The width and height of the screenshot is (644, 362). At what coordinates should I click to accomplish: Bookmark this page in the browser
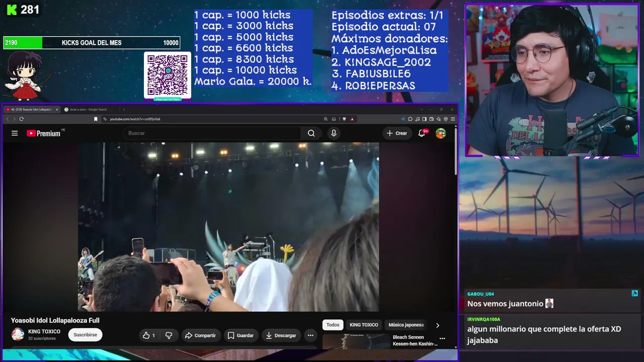pyautogui.click(x=96, y=119)
